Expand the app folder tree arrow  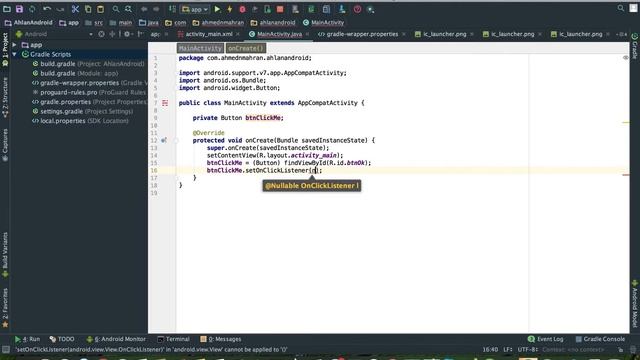pos(15,45)
